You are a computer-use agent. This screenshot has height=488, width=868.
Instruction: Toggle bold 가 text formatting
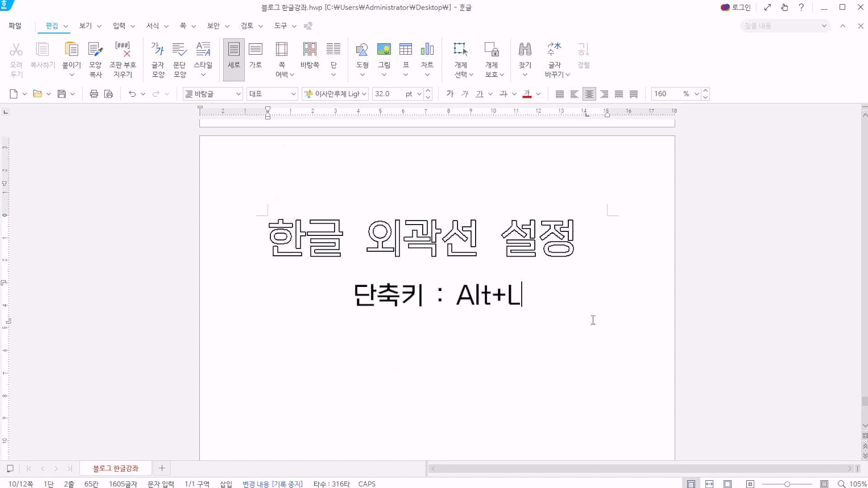click(450, 94)
